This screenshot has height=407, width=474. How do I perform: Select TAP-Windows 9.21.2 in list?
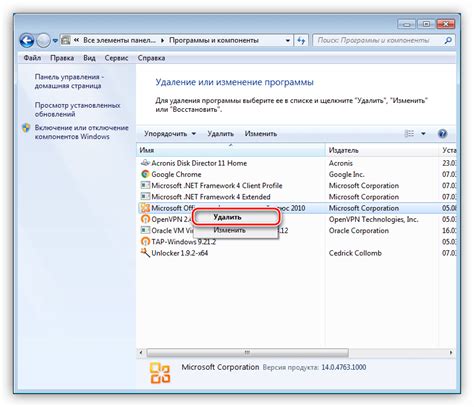point(297,242)
